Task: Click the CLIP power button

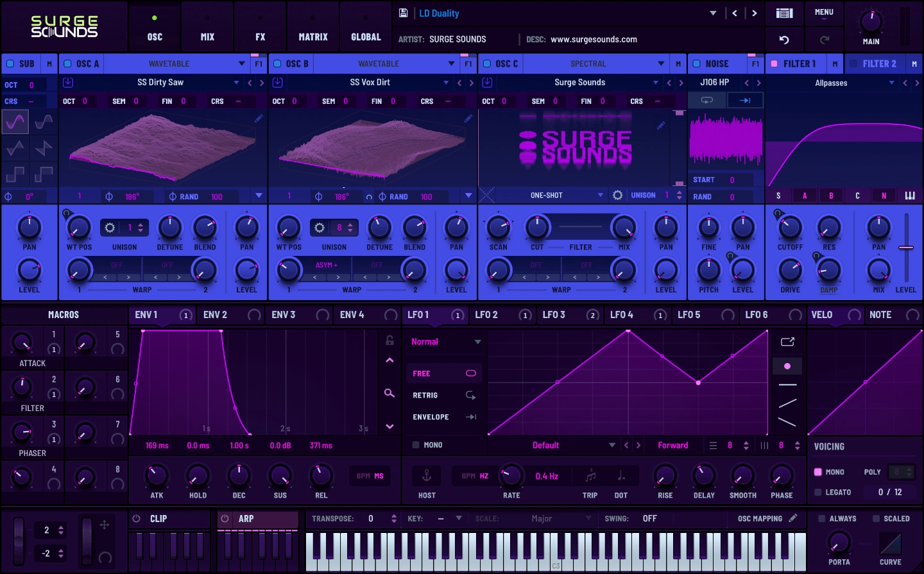Action: 136,518
